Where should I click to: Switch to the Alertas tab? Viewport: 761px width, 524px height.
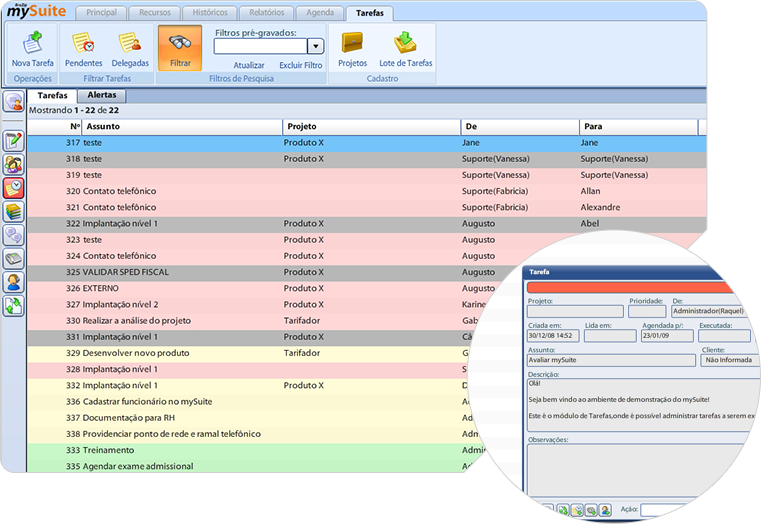(x=102, y=95)
